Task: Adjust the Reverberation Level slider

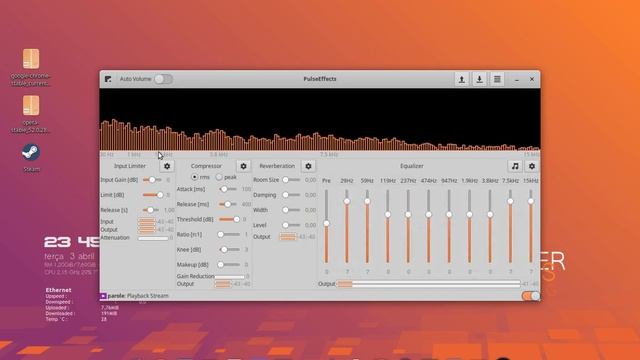Action: pyautogui.click(x=292, y=225)
